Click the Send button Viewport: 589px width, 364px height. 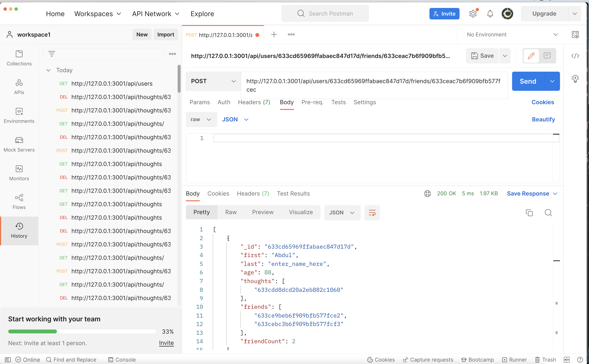click(528, 81)
